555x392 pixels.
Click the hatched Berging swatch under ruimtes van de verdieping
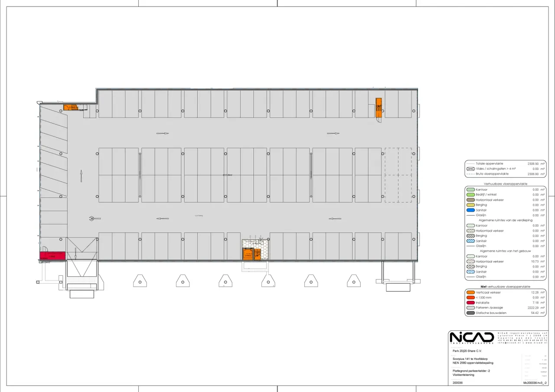coord(470,236)
